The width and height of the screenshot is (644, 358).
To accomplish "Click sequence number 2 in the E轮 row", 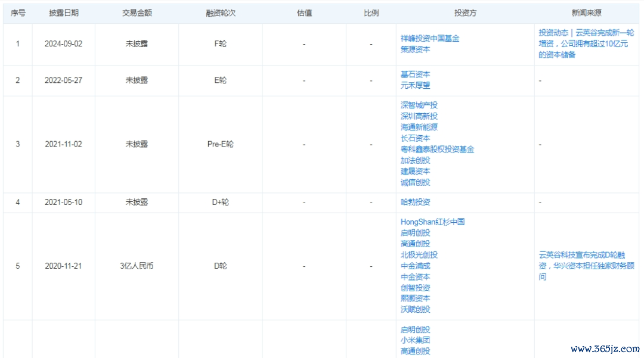I will tap(18, 80).
